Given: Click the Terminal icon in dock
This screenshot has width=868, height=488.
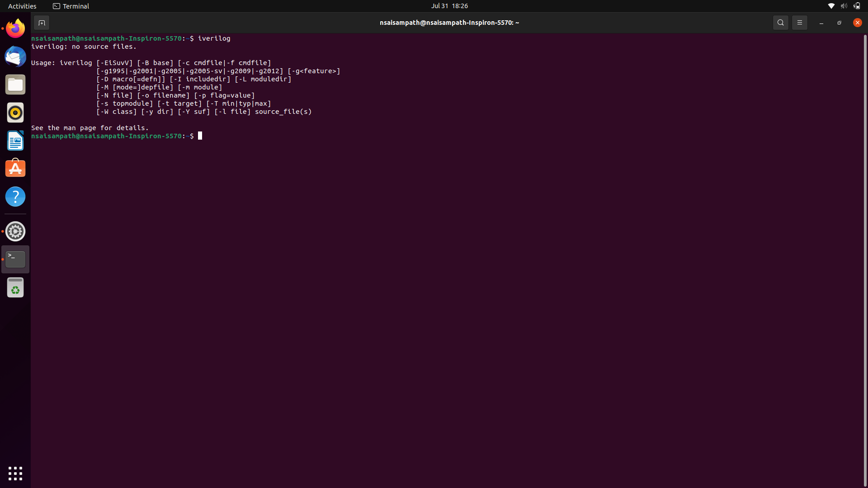Looking at the screenshot, I should point(15,259).
